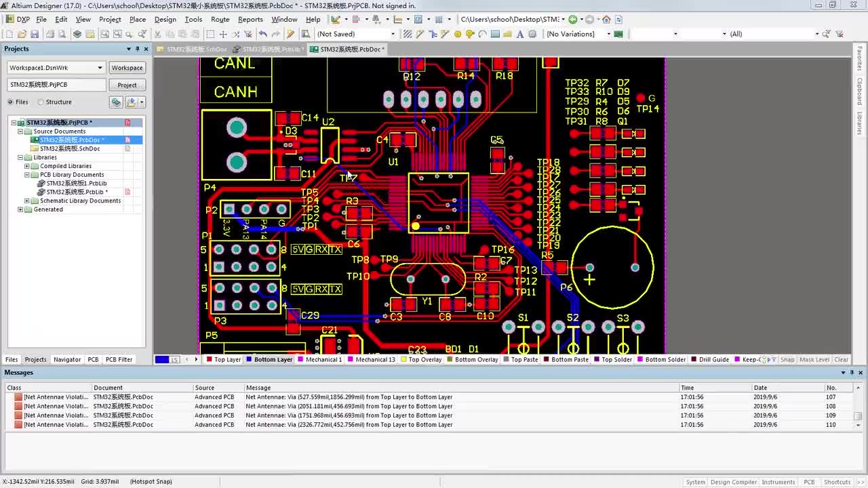Click the Snap button at layer bar
The width and height of the screenshot is (868, 488).
pos(787,360)
